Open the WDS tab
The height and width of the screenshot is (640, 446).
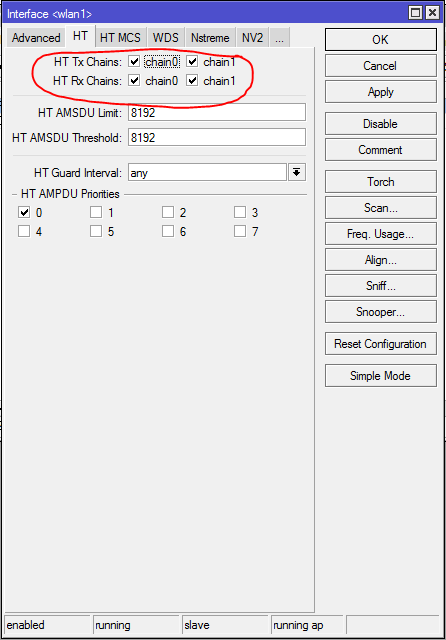tap(166, 38)
